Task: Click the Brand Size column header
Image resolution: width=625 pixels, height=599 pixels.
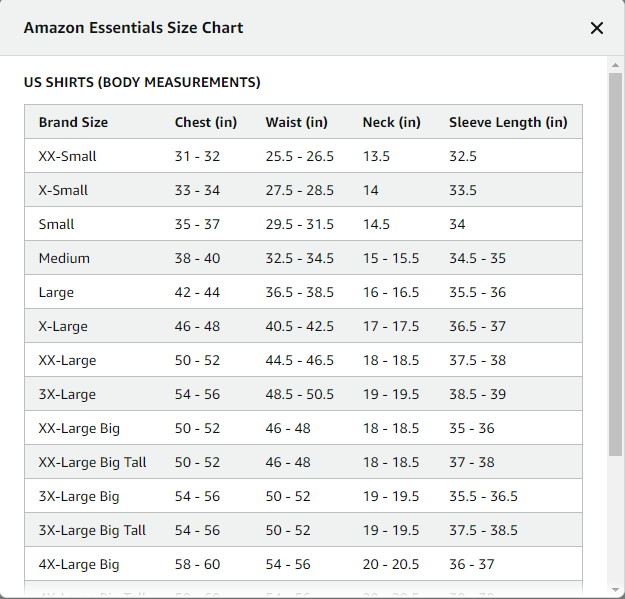Action: pos(73,122)
